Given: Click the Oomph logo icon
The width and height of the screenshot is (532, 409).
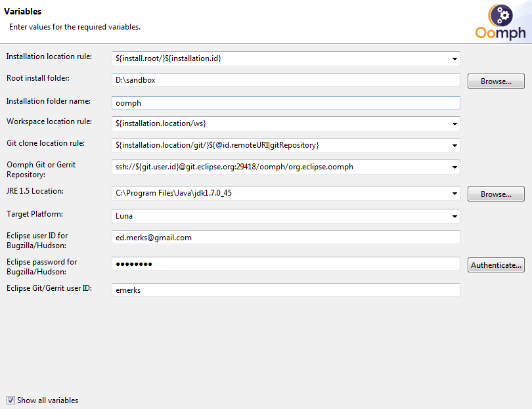Looking at the screenshot, I should click(x=500, y=22).
